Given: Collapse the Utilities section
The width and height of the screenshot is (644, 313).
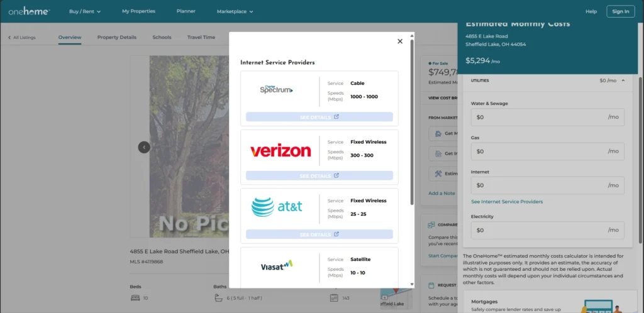Looking at the screenshot, I should click(x=623, y=80).
